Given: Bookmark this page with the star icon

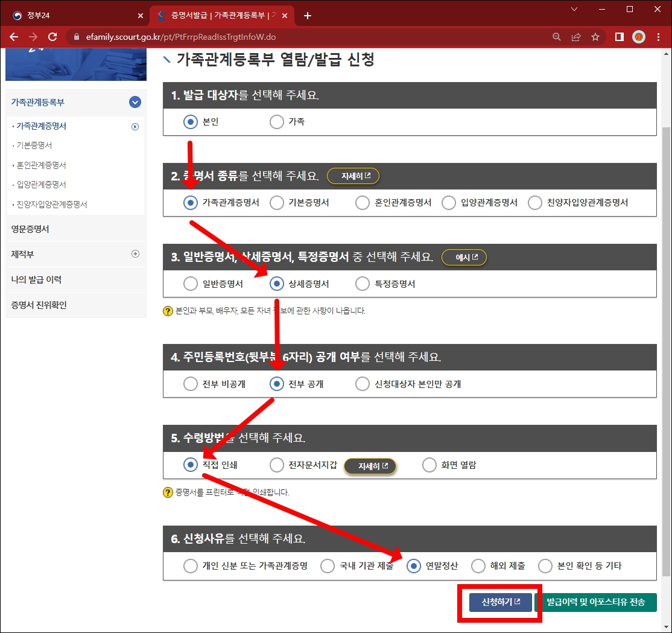Looking at the screenshot, I should click(x=595, y=36).
